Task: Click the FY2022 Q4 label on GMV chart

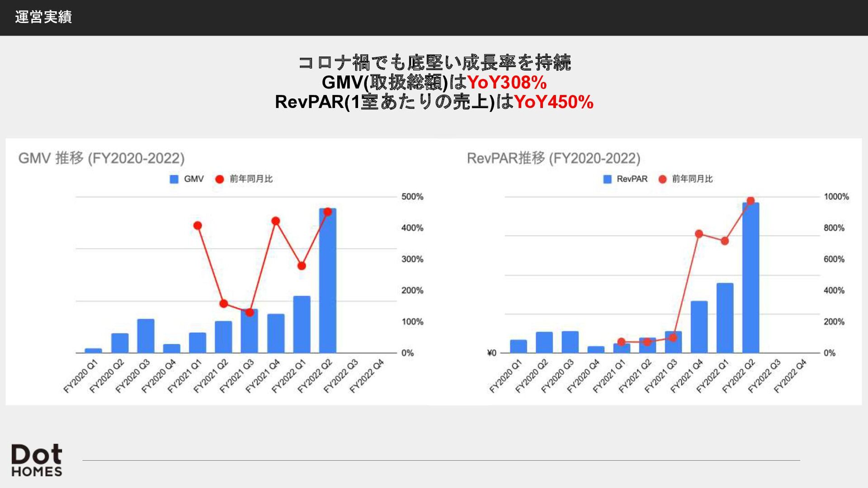Action: 367,375
